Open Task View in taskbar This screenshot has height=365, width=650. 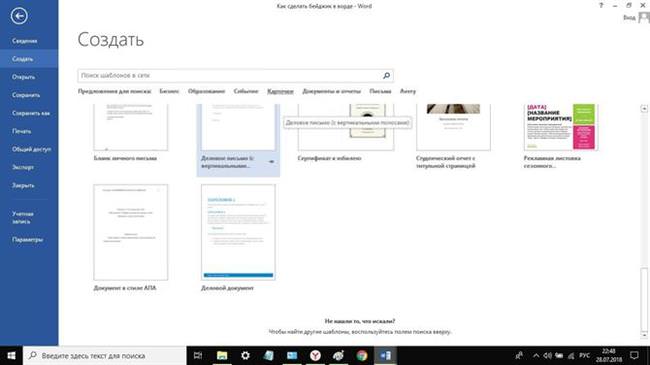198,355
